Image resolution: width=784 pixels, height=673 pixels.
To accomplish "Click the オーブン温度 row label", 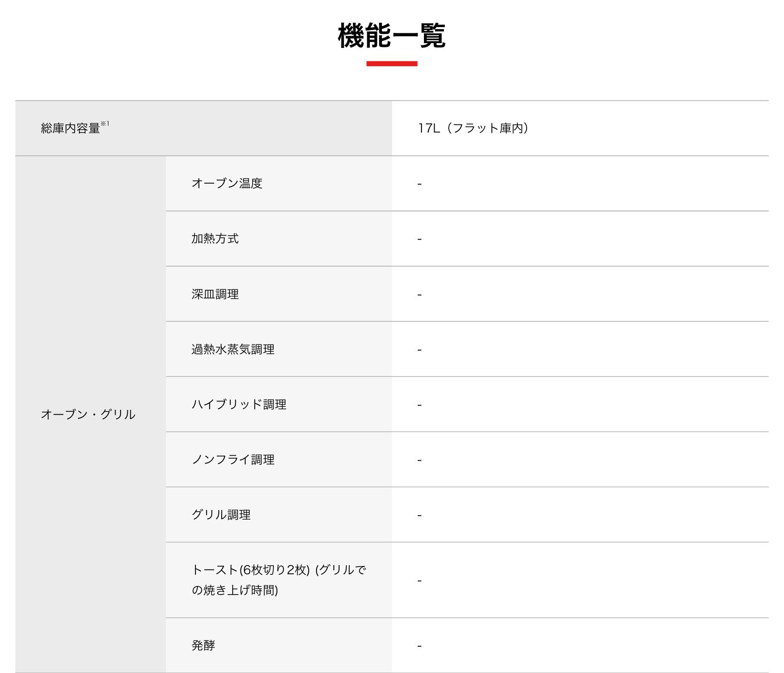I will coord(227,183).
